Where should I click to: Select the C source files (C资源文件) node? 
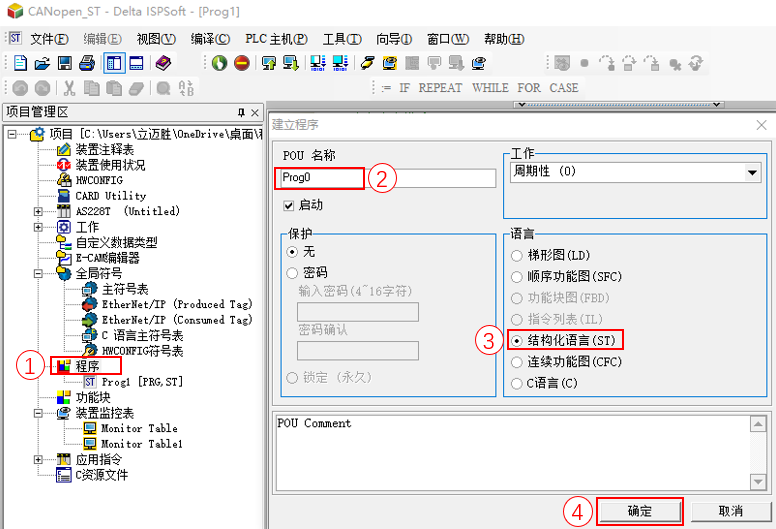point(101,475)
